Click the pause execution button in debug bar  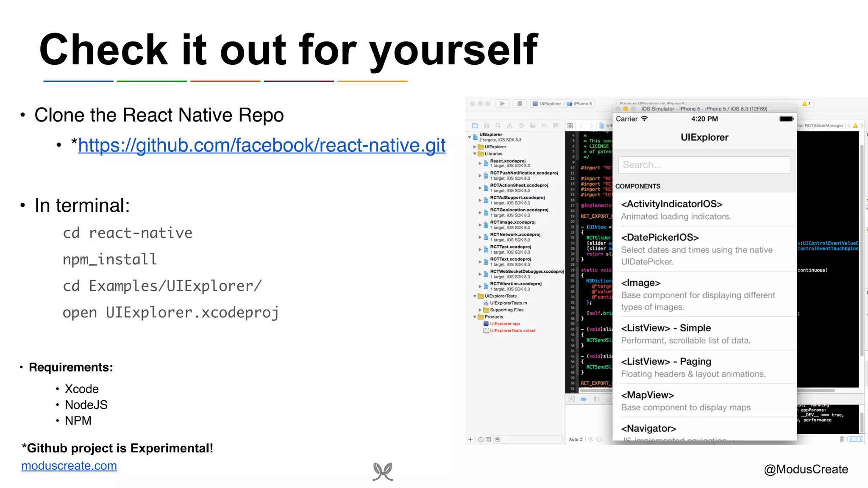tap(596, 399)
